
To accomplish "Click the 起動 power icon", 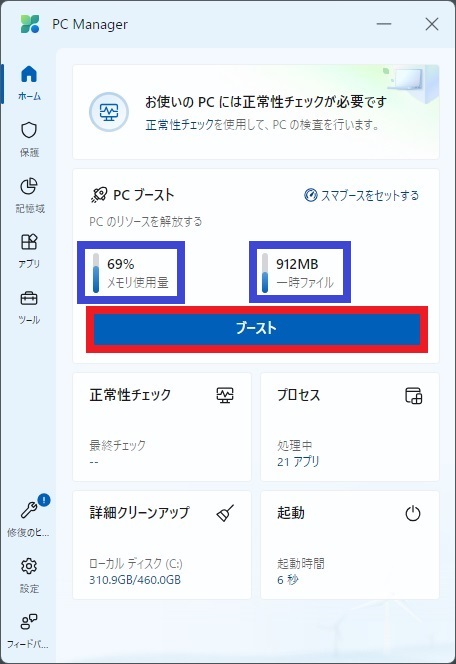I will point(413,513).
